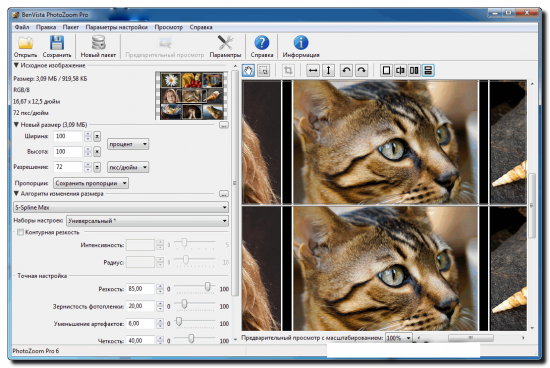Click the preview vertical scrollbar
The width and height of the screenshot is (550, 368).
pyautogui.click(x=532, y=206)
